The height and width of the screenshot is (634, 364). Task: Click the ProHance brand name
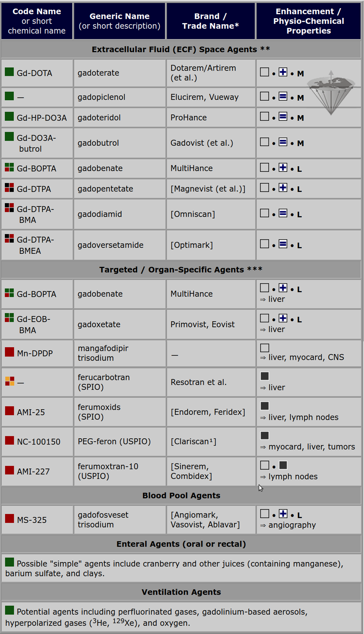(x=189, y=118)
